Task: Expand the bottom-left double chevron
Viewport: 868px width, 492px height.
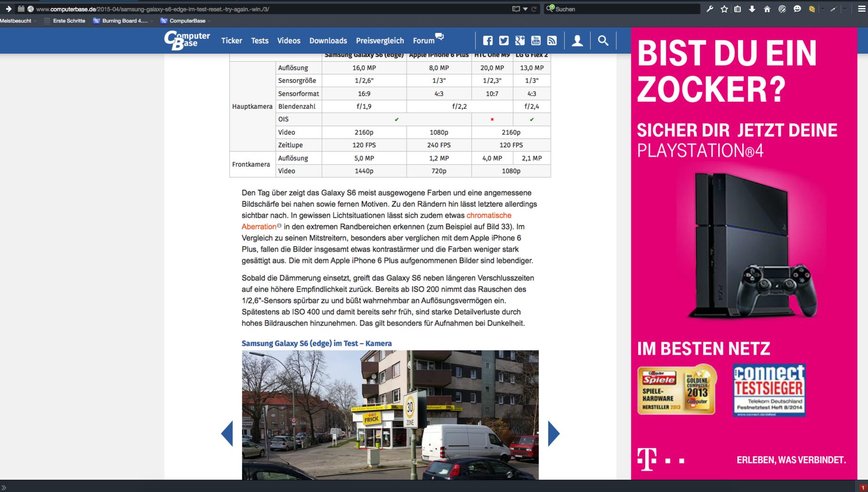Action: (4, 488)
